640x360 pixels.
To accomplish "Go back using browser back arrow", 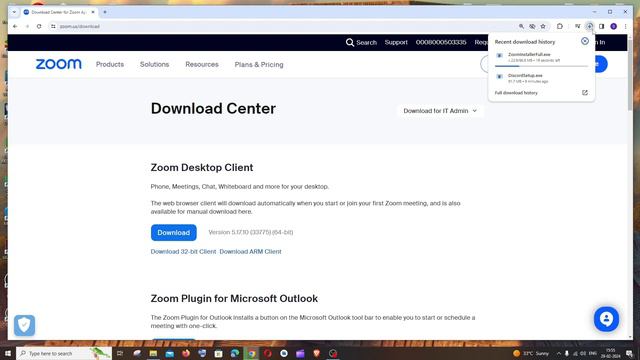I will (15, 26).
